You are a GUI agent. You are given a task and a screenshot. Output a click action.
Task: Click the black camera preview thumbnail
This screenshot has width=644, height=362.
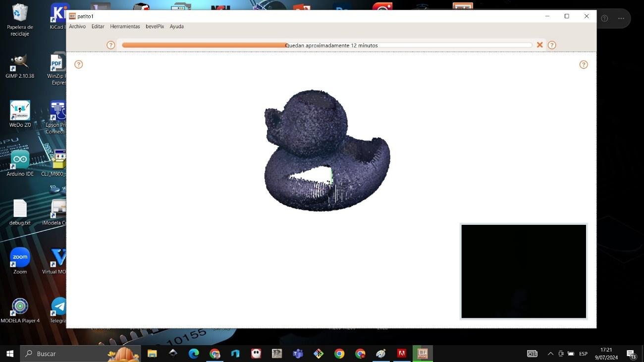[x=524, y=271]
